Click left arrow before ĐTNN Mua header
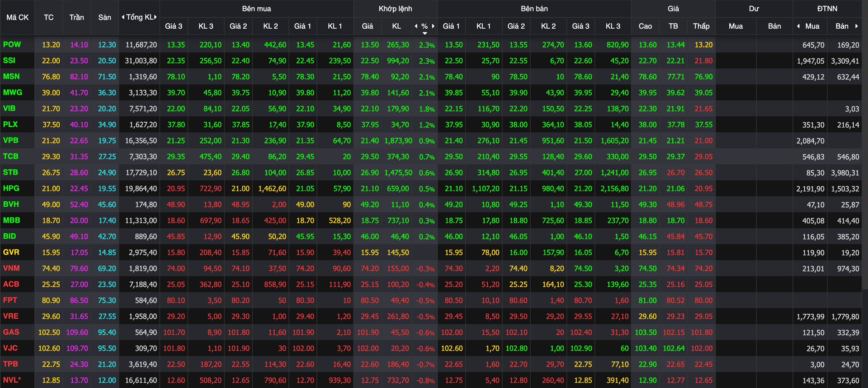This screenshot has width=868, height=388. coord(798,26)
